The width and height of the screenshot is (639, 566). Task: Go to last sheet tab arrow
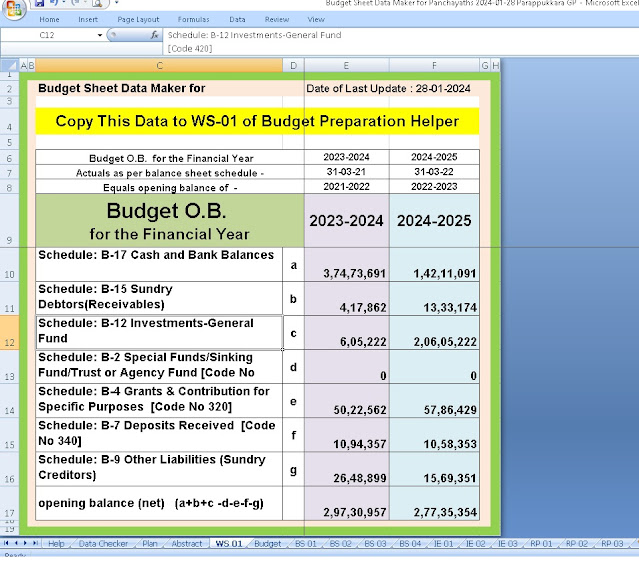pos(35,543)
